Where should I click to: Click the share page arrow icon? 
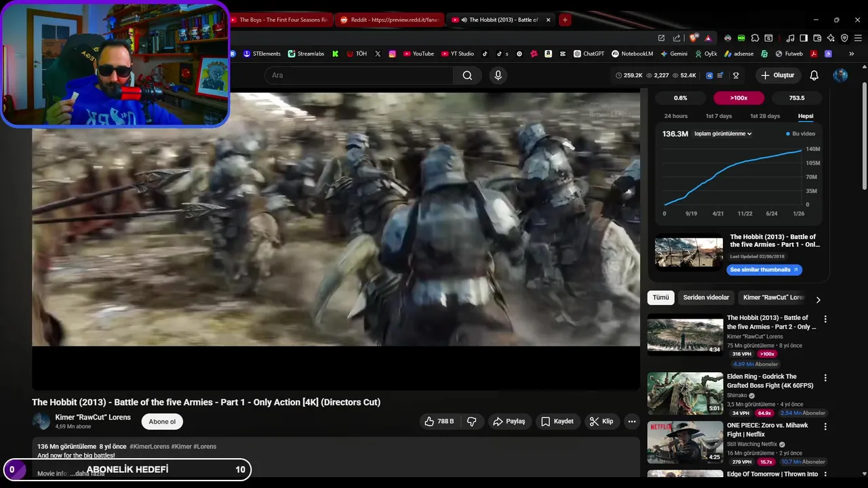tap(676, 38)
